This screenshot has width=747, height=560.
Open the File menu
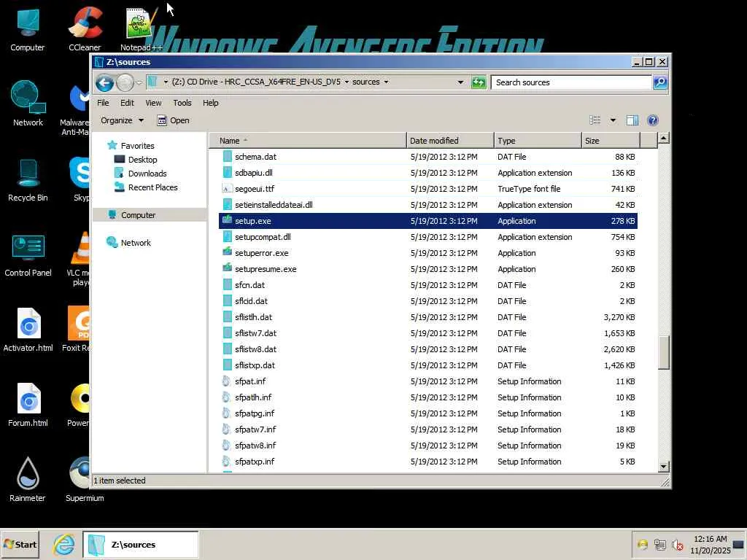103,103
